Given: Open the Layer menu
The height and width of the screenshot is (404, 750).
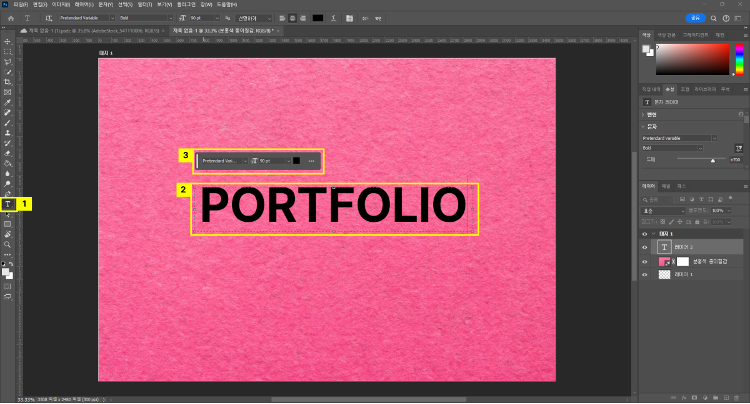Looking at the screenshot, I should click(x=84, y=4).
